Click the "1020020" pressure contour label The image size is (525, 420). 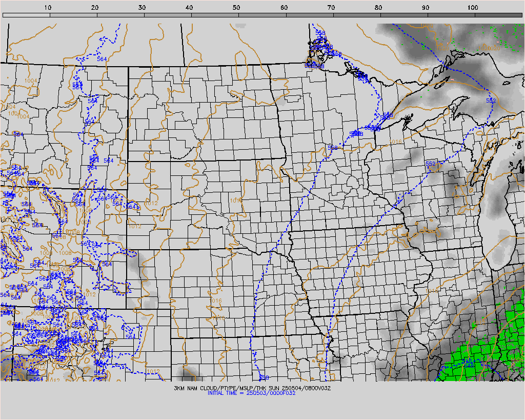coord(489,49)
